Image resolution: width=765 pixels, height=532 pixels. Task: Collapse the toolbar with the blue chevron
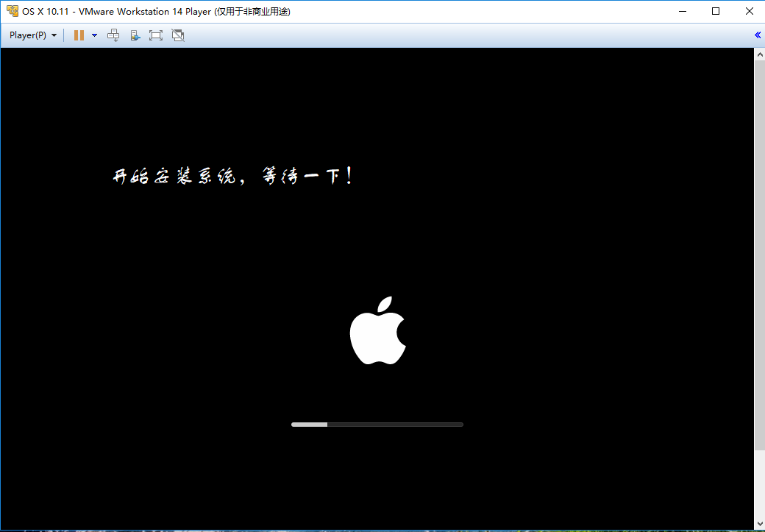(x=758, y=35)
